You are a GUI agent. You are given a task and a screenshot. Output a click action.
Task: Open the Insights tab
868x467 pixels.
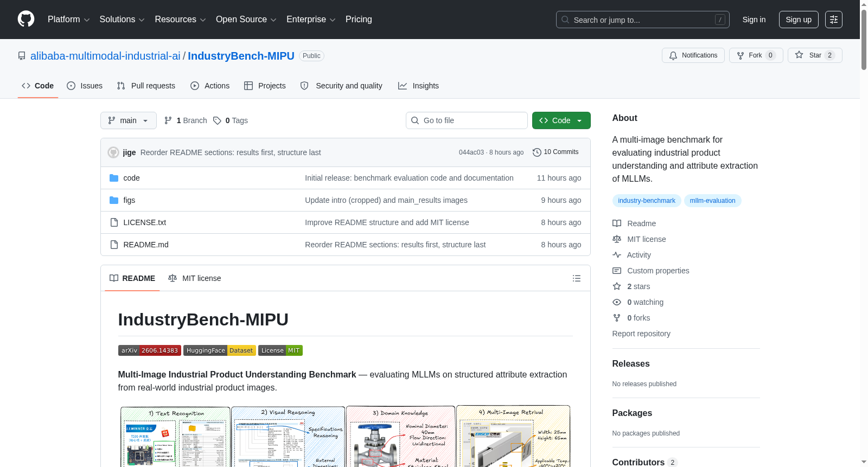(418, 86)
